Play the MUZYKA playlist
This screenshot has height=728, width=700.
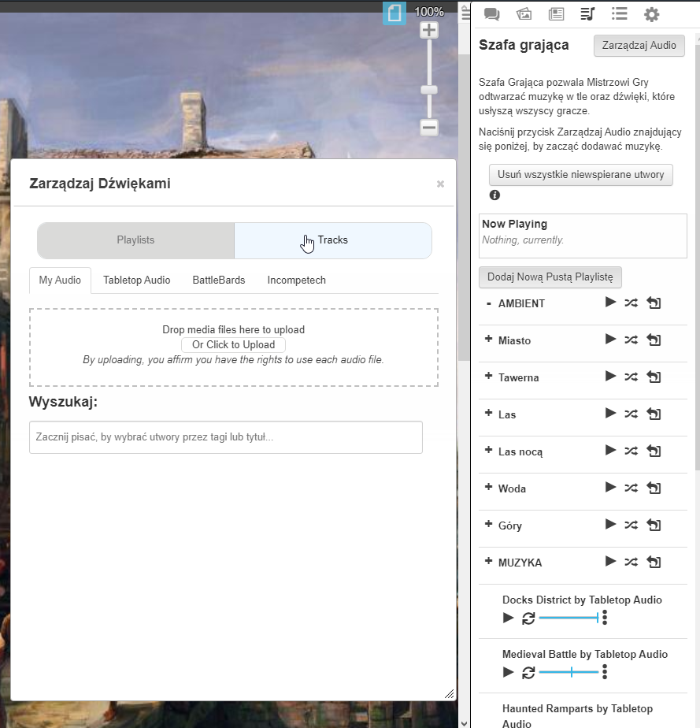(x=610, y=561)
